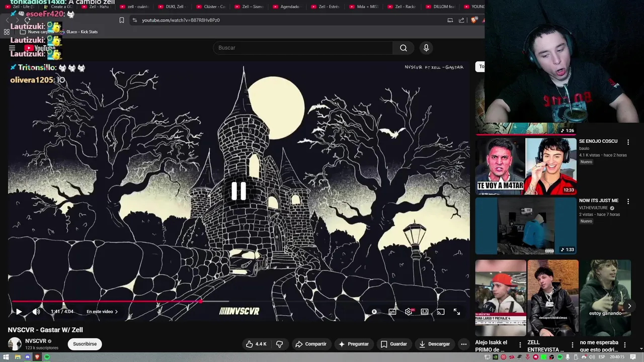The image size is (644, 362).
Task: Click the pause overlay in the video center
Action: pyautogui.click(x=238, y=191)
